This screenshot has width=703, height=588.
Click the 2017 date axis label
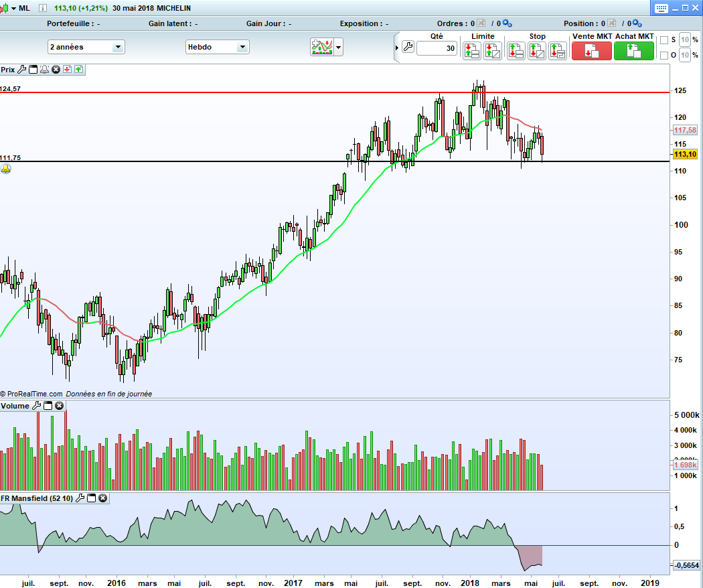[293, 583]
